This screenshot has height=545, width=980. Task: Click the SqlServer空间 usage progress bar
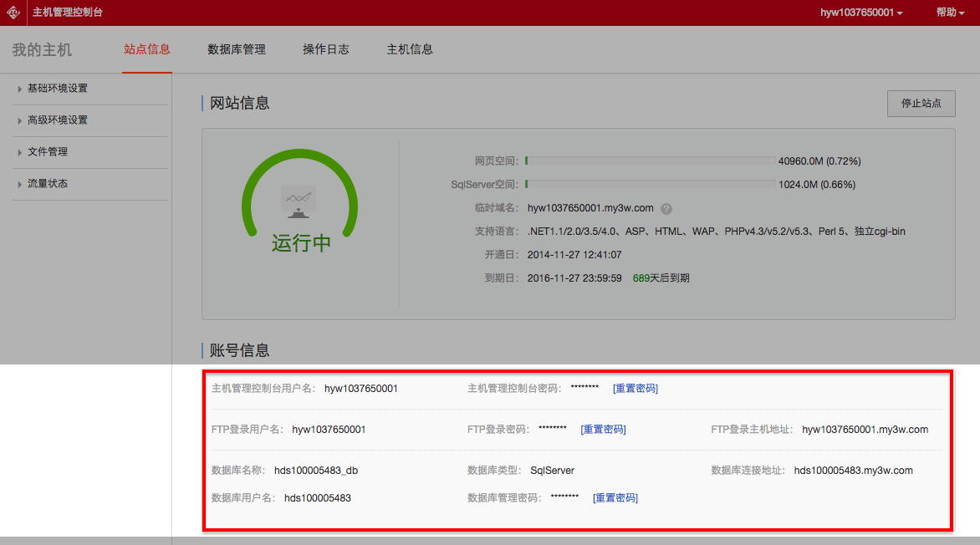click(650, 185)
